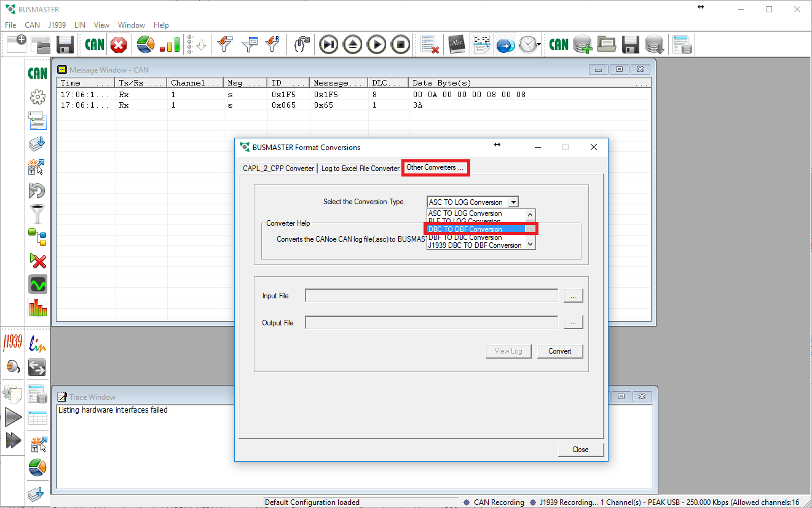This screenshot has width=812, height=508.
Task: Click 'Default Configuration loaded' status bar text
Action: coord(312,502)
